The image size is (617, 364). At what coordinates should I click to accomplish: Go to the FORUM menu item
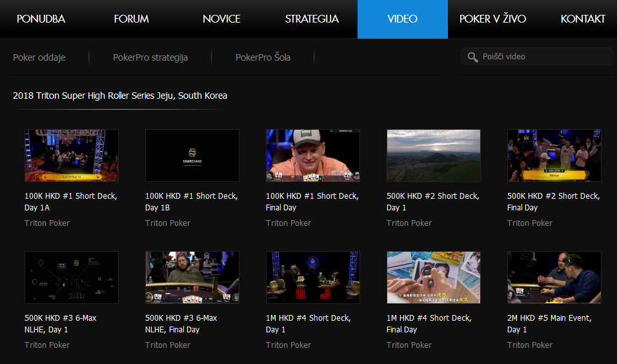(x=131, y=19)
